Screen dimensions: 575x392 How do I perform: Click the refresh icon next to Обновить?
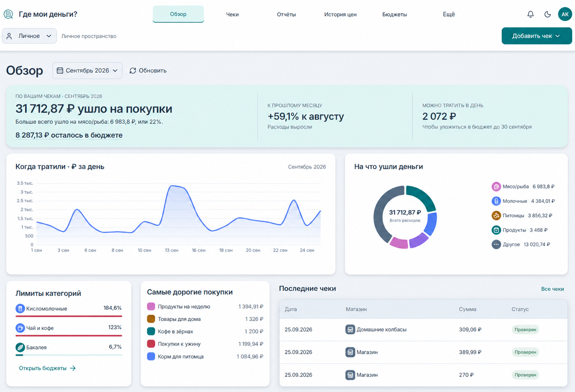tap(132, 71)
